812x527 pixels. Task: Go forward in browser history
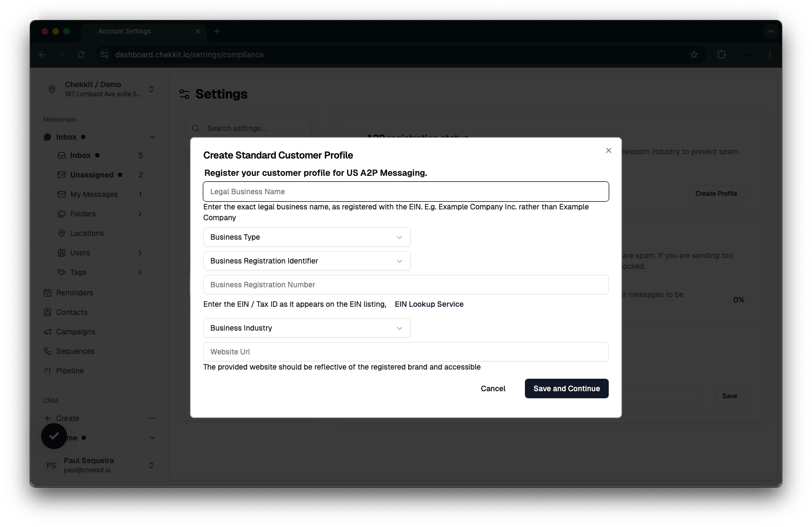pos(62,55)
